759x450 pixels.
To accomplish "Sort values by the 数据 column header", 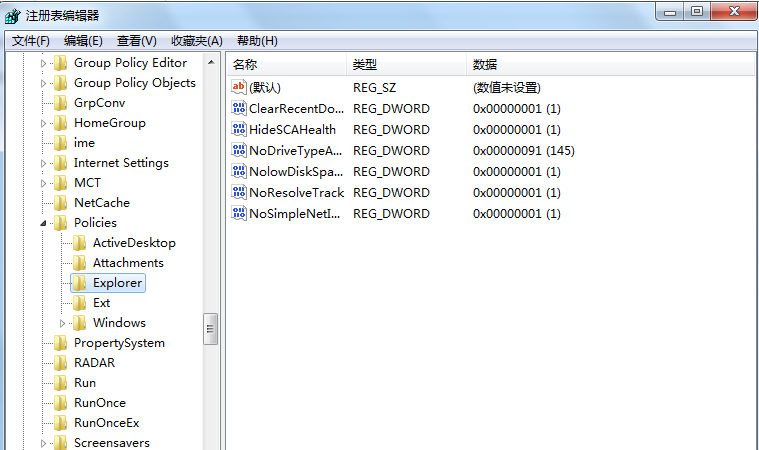I will [611, 64].
